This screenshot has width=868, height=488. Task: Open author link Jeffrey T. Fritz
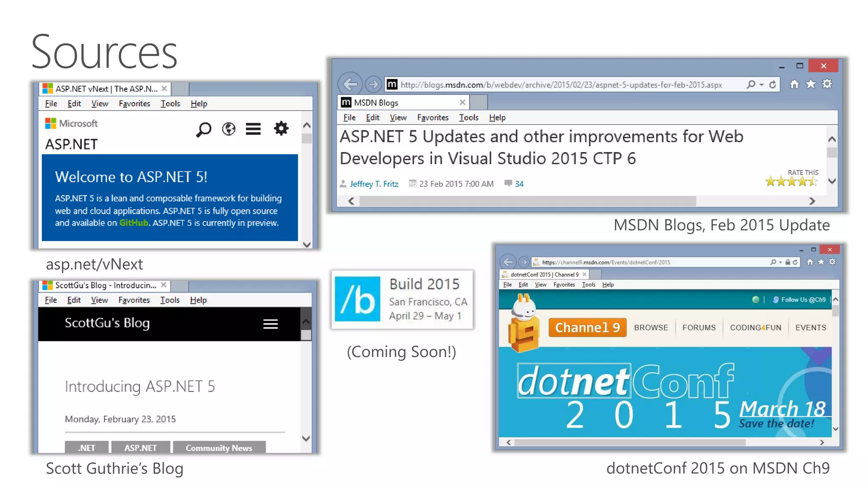pyautogui.click(x=374, y=184)
